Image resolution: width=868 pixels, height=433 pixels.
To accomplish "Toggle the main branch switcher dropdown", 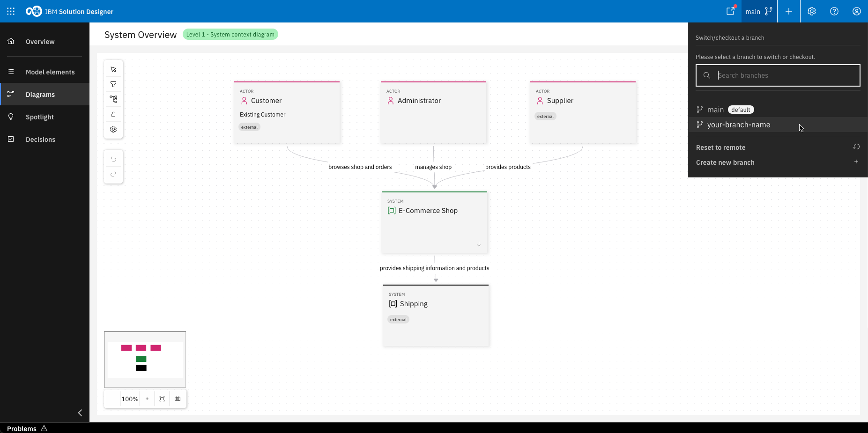I will (x=759, y=11).
